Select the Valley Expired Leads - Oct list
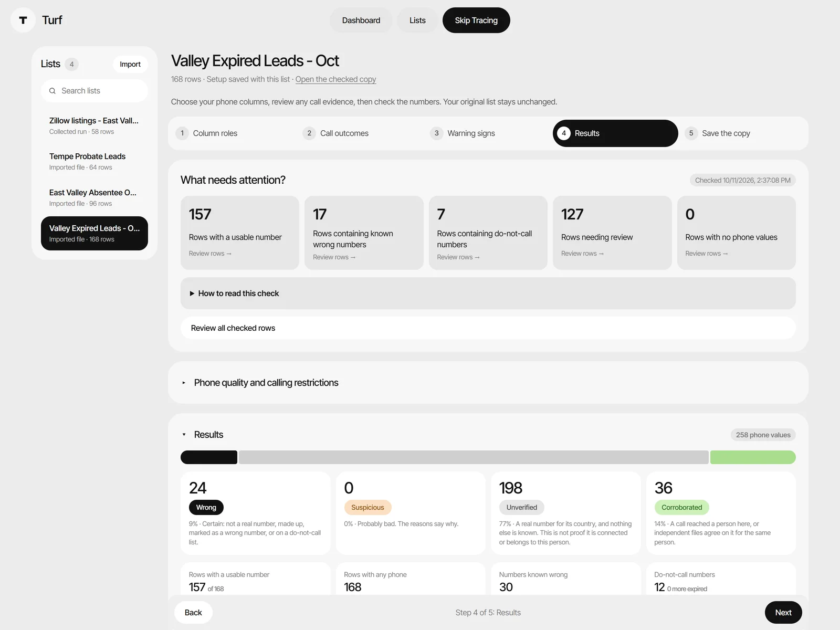This screenshot has height=630, width=840. pyautogui.click(x=94, y=233)
